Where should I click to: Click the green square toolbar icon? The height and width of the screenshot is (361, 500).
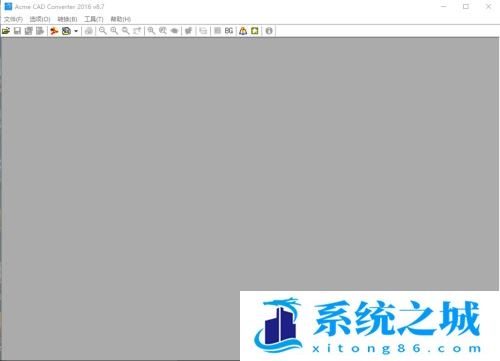[255, 31]
